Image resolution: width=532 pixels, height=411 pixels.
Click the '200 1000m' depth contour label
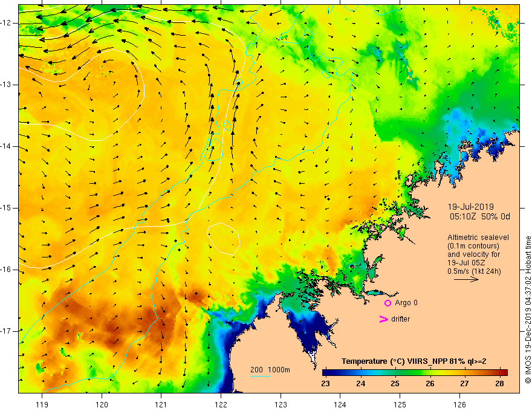[x=270, y=370]
